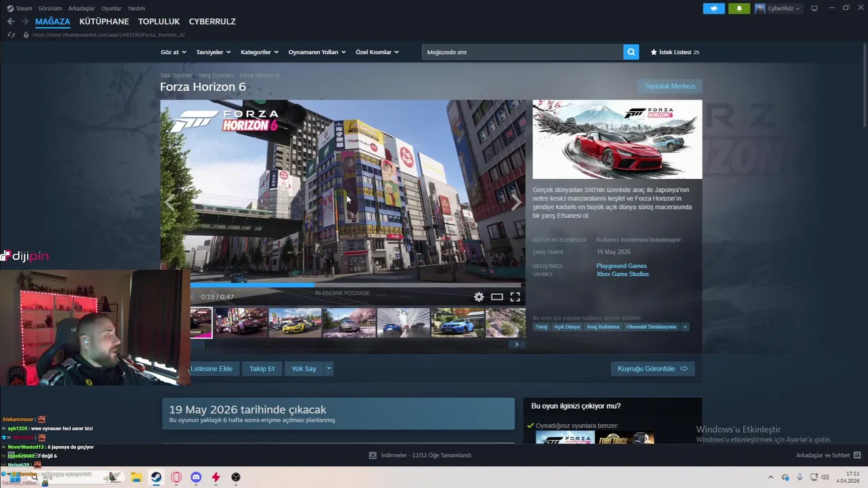Viewport: 868px width, 488px height.
Task: Switch to the MAĞAZA tab
Action: (x=52, y=22)
